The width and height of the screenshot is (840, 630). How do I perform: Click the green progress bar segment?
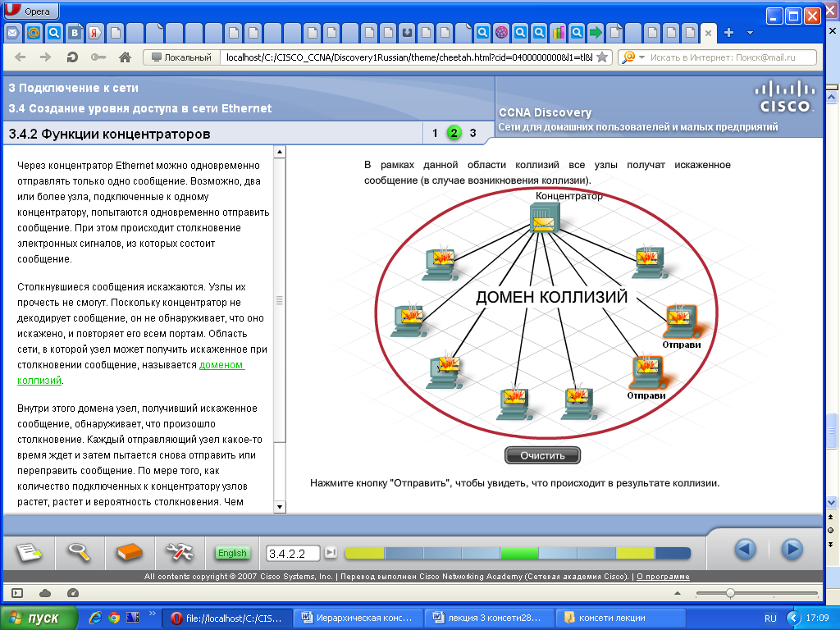(x=519, y=553)
